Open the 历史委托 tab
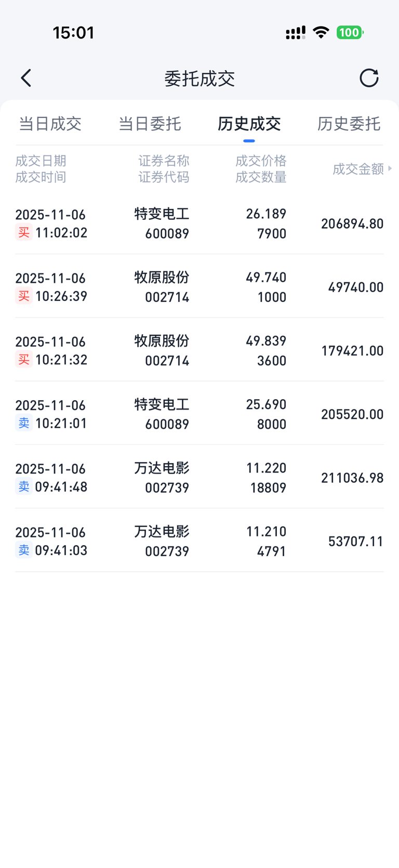399x868 pixels. coord(349,124)
